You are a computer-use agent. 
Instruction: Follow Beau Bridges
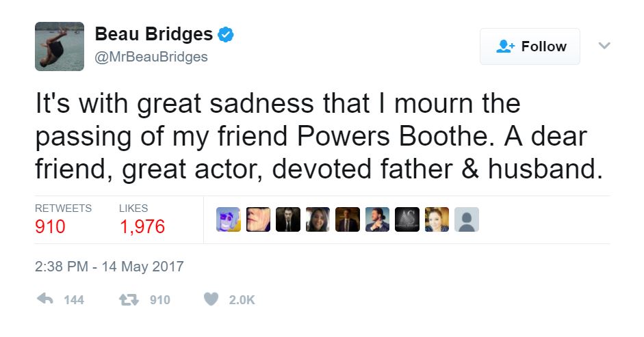pos(530,46)
